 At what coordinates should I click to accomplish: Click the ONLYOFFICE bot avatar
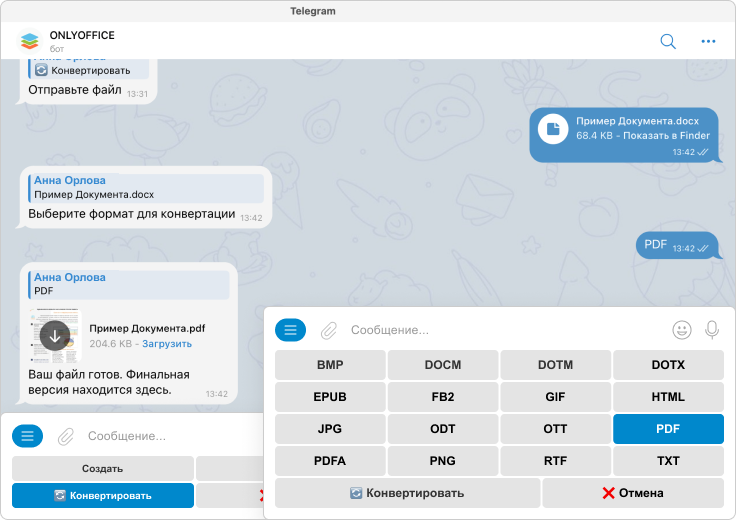coord(30,41)
